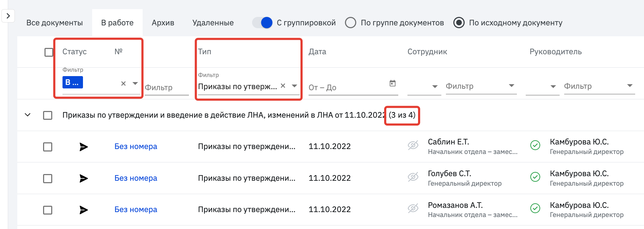The image size is (644, 229).
Task: Collapse the Приказы по утверждении group chevron
Action: [x=28, y=115]
